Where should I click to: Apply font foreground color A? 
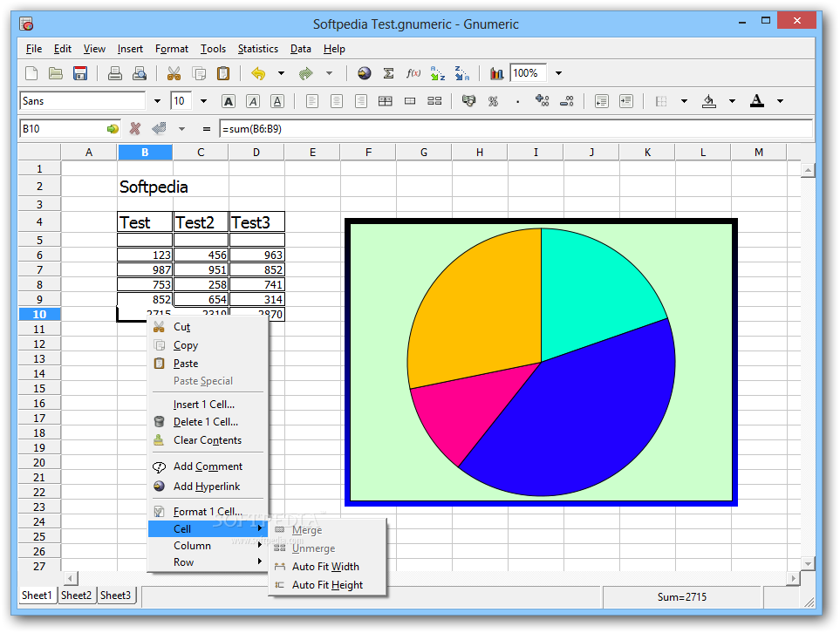(757, 101)
